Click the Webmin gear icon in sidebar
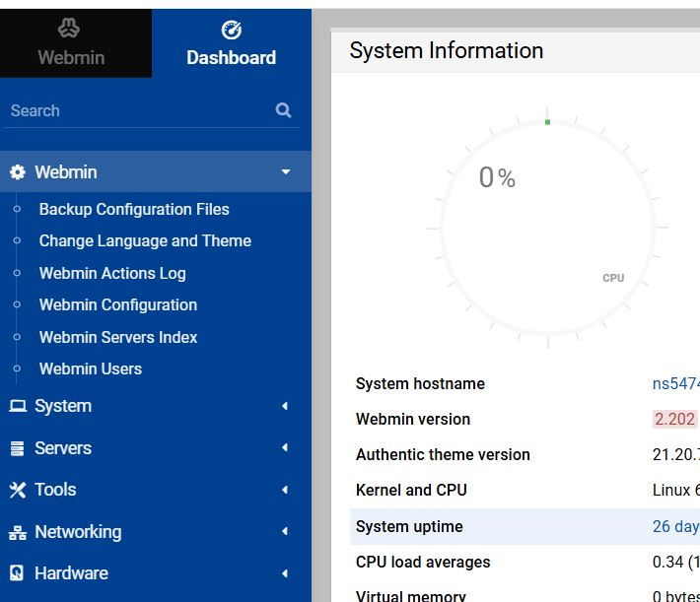The width and height of the screenshot is (700, 602). coord(17,172)
